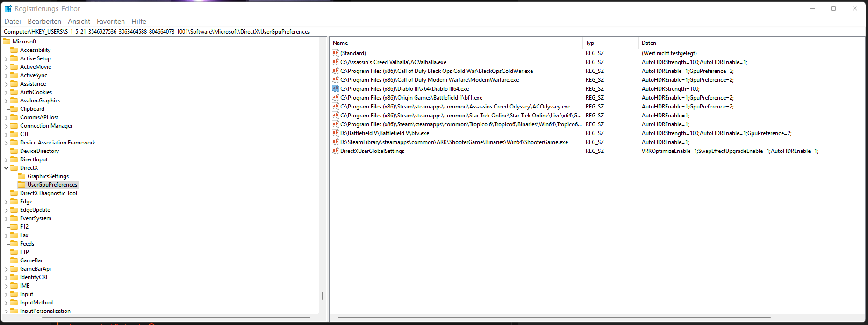Click the string icon of bfv.exe entry

coord(335,133)
